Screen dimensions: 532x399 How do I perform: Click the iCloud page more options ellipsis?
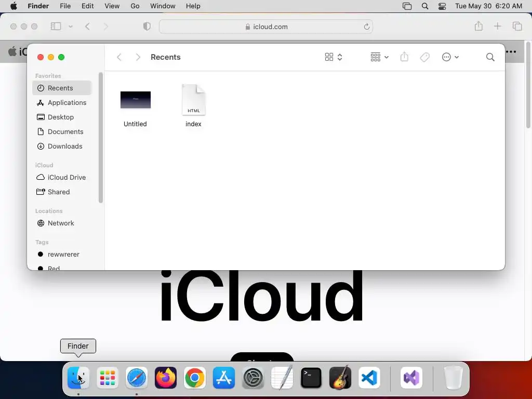[x=511, y=52]
